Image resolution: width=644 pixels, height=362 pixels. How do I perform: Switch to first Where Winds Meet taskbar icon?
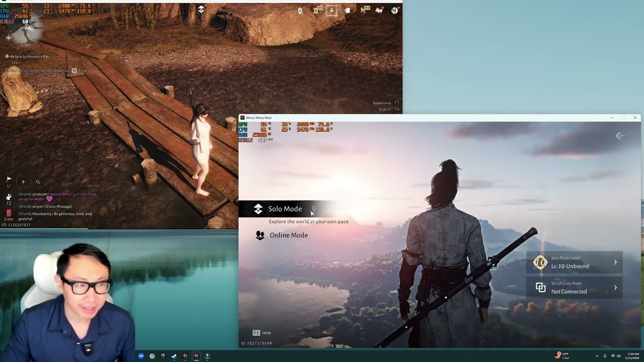[x=185, y=356]
